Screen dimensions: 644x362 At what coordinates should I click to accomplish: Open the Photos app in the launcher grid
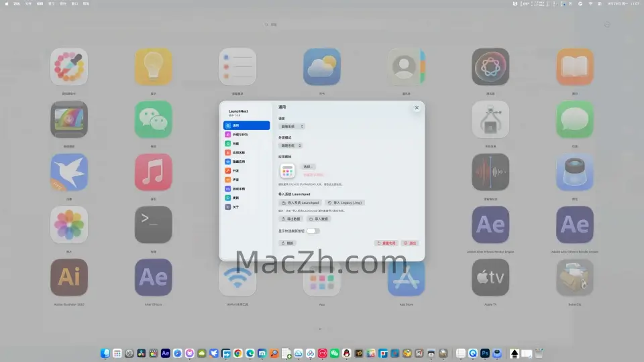[69, 225]
